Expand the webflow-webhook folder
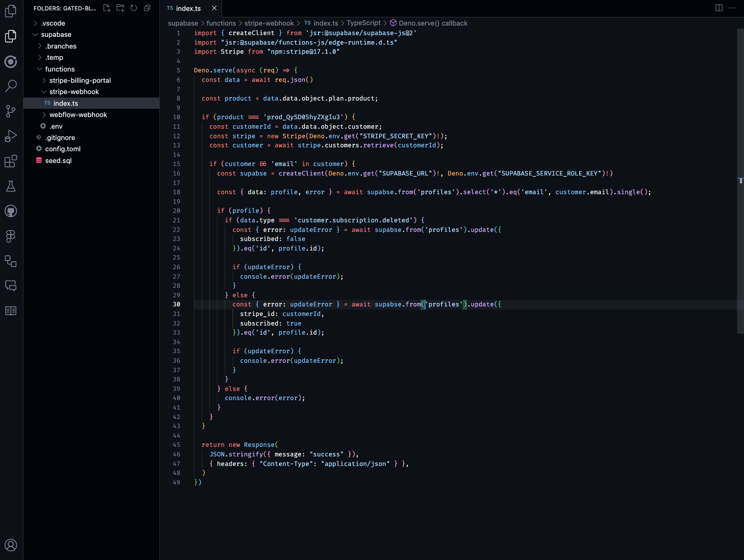 (x=91, y=115)
